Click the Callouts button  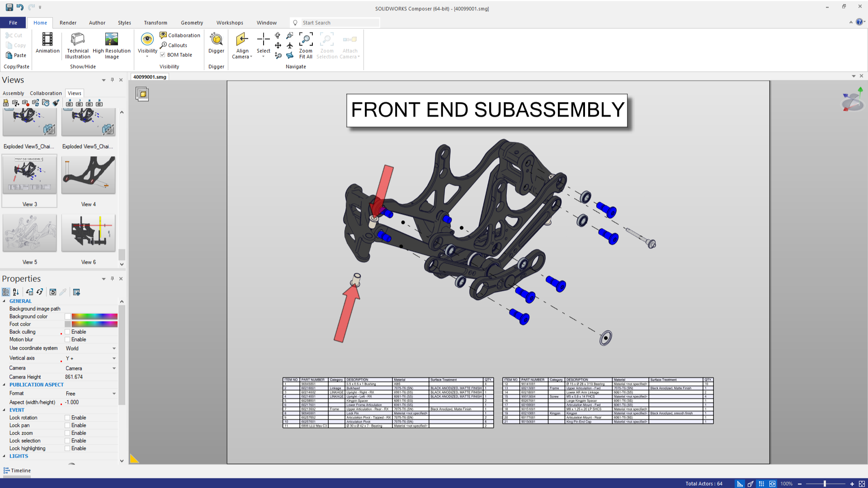click(x=174, y=45)
